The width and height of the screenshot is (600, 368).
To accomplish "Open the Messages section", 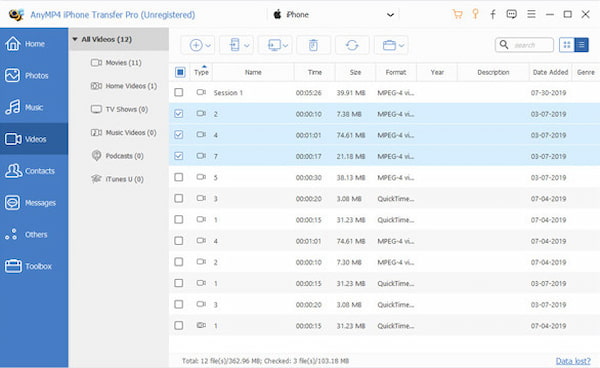I will [34, 202].
